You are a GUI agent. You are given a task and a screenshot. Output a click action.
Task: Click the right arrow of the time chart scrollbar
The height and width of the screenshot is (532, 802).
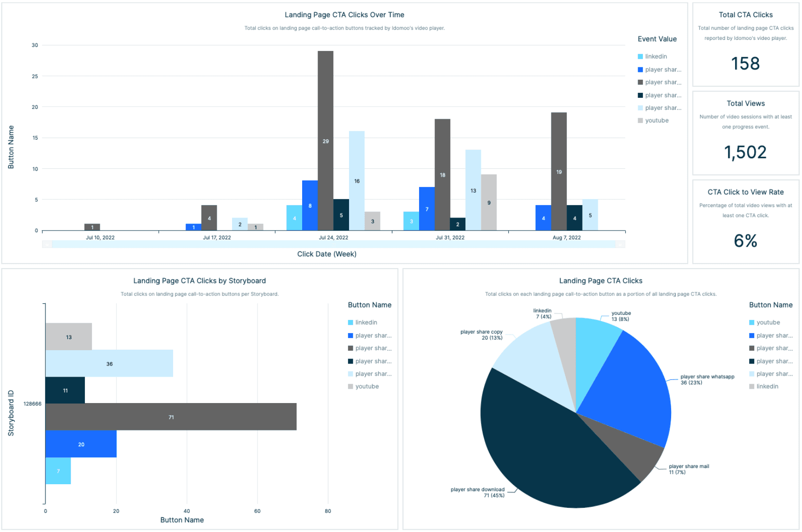pyautogui.click(x=620, y=244)
